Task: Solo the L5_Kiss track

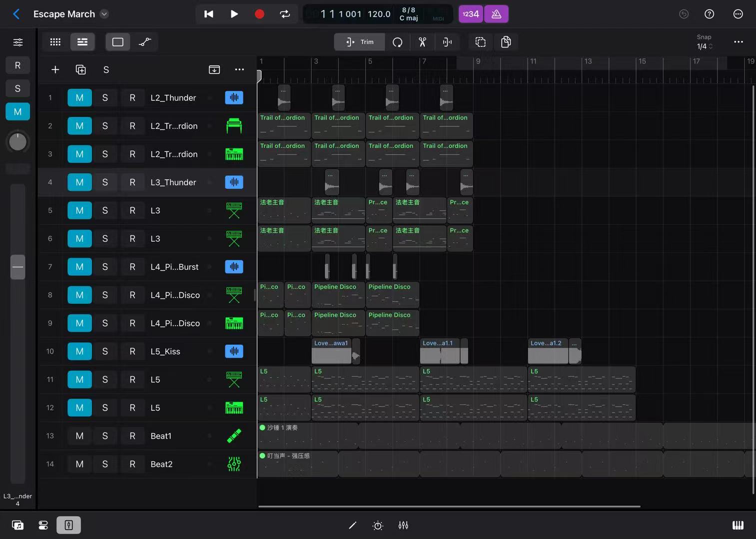Action: coord(105,352)
